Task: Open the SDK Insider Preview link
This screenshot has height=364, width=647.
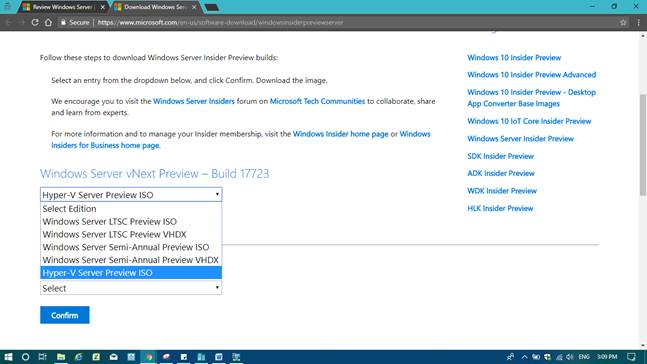Action: pyautogui.click(x=501, y=156)
